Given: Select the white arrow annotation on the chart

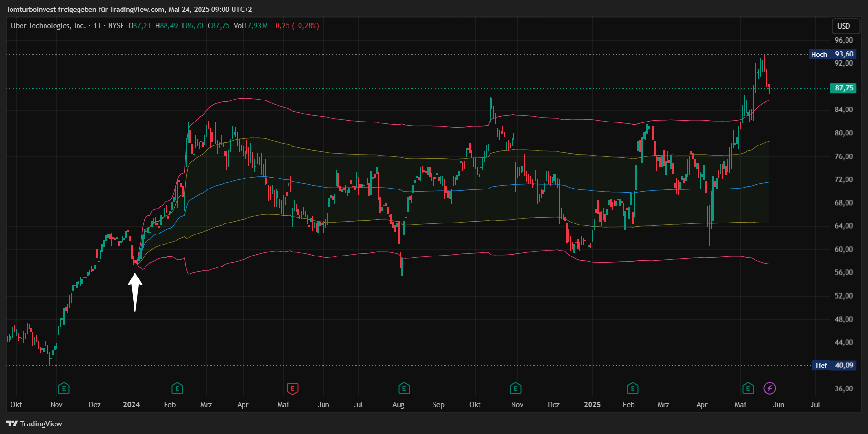Looking at the screenshot, I should coord(135,292).
